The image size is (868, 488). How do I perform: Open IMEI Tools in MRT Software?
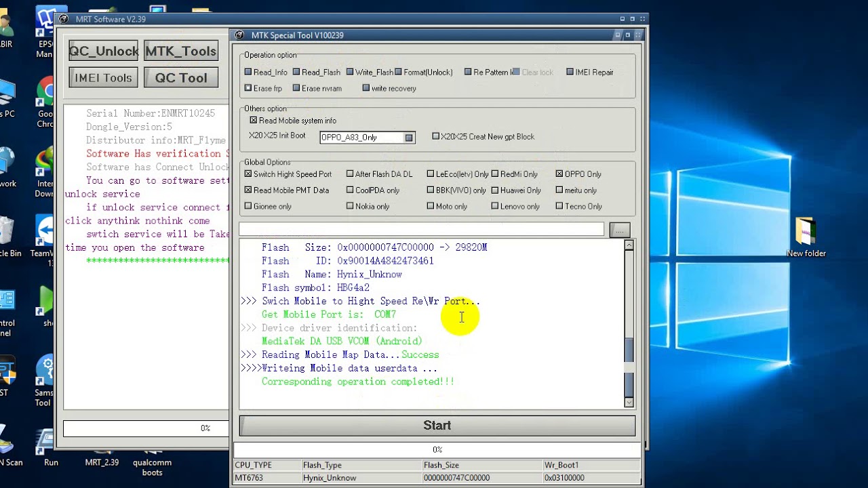(x=103, y=78)
